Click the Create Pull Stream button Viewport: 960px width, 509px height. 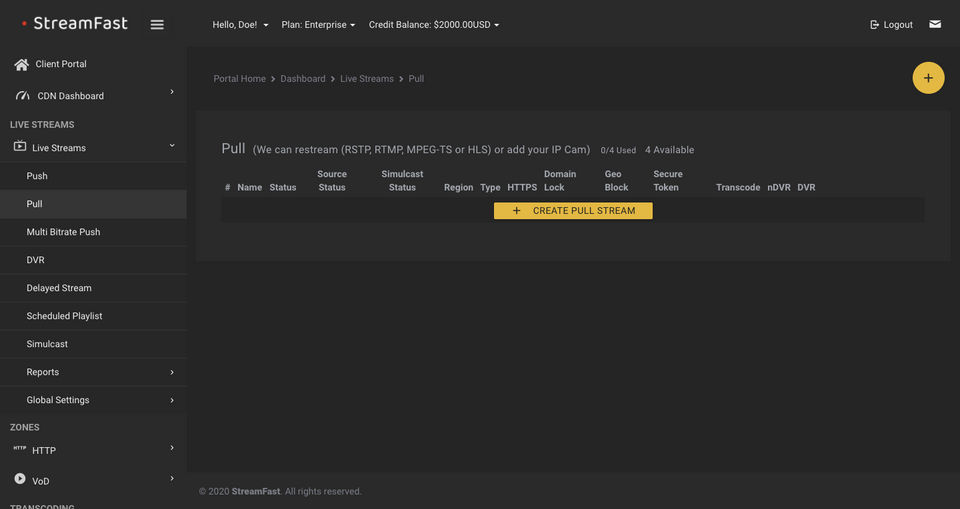click(x=573, y=211)
